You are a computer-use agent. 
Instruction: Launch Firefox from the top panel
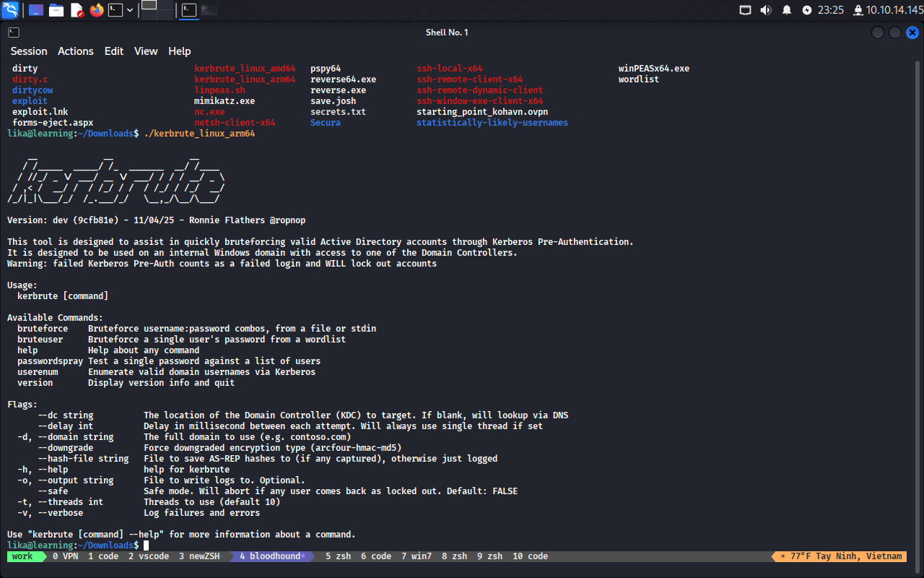[97, 10]
